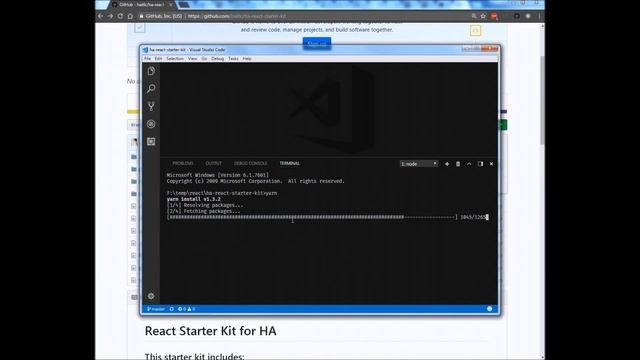Go back in the Chrome browser
This screenshot has height=360, width=640.
coord(100,16)
